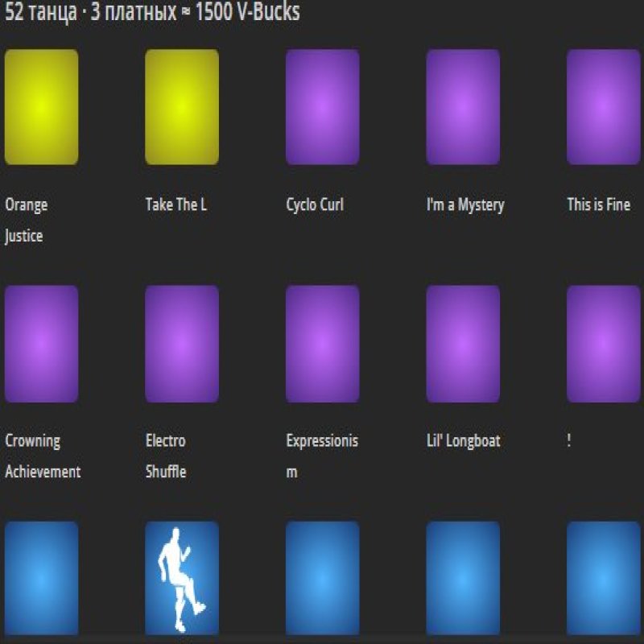This screenshot has height=644, width=644.
Task: Select the Crowning Achievement tile
Action: 41,341
